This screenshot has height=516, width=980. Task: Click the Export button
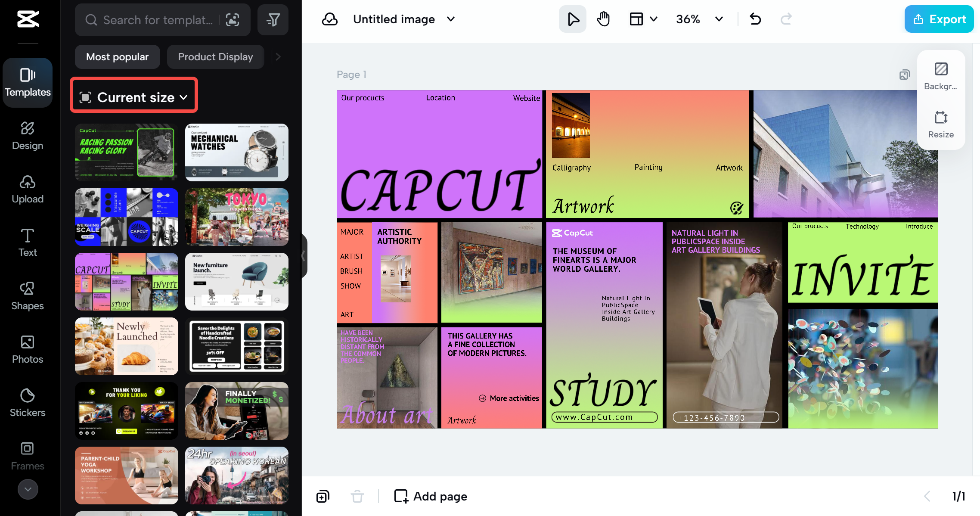click(939, 18)
